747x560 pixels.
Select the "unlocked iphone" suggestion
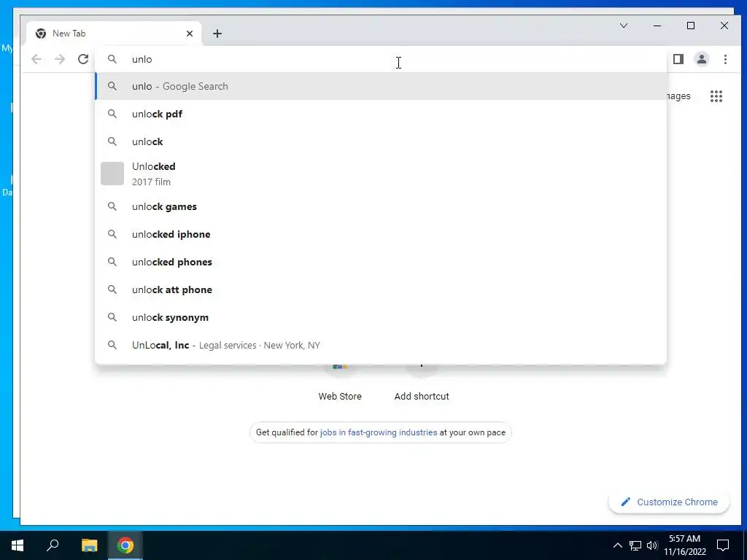pyautogui.click(x=381, y=234)
